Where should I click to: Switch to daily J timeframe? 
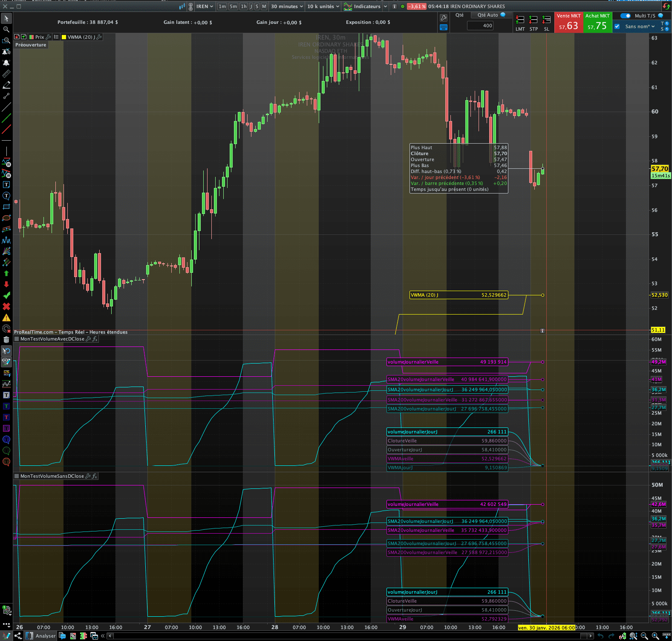click(x=251, y=6)
